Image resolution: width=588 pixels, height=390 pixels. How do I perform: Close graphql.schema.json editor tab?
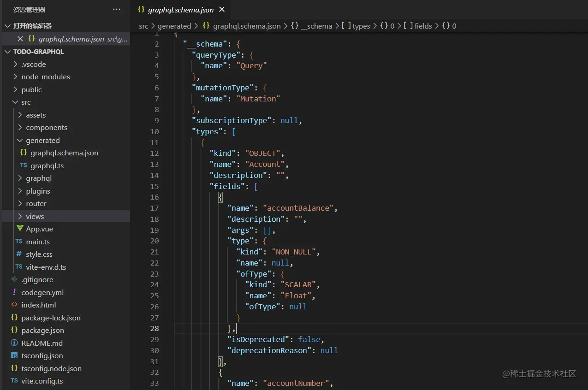pos(222,10)
